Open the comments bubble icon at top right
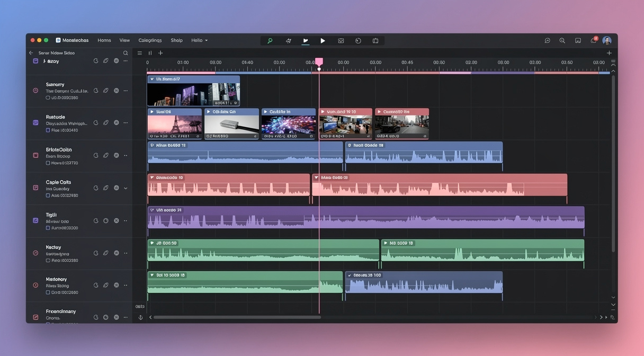 tap(547, 40)
